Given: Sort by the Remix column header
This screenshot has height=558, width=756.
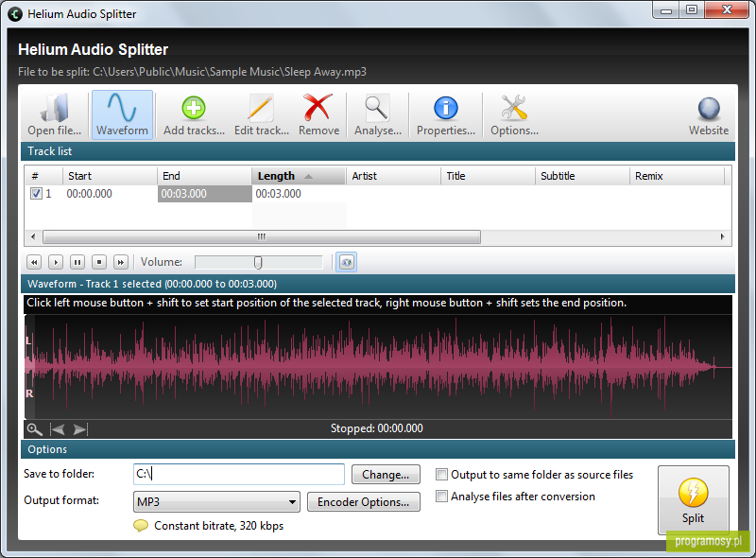Looking at the screenshot, I should point(677,176).
